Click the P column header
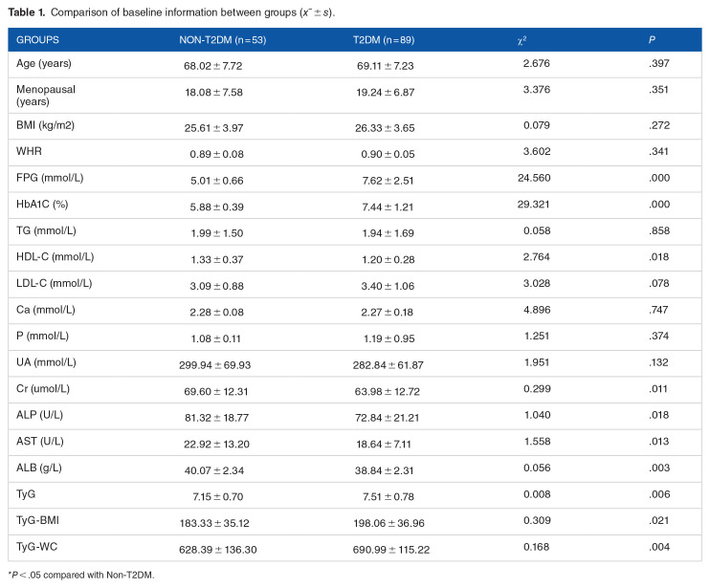 pos(651,42)
